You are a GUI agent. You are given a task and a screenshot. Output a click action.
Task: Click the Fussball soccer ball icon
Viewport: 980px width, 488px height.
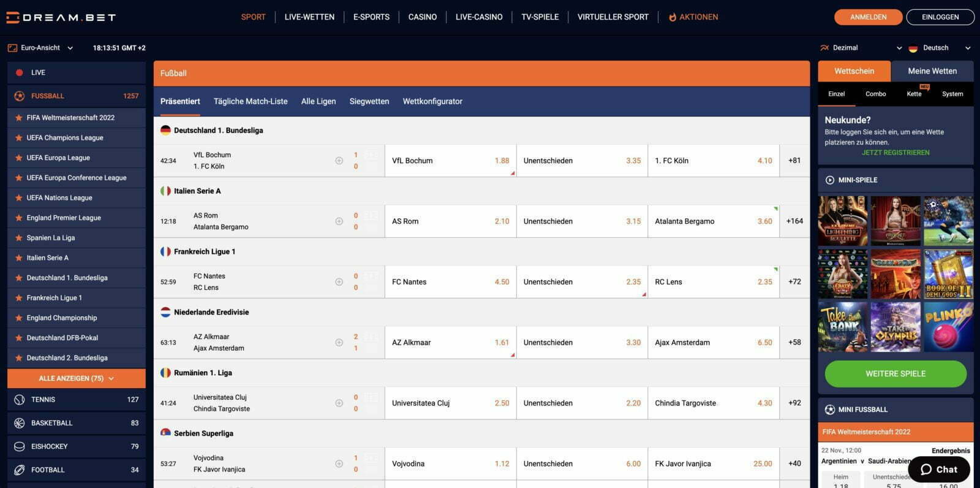coord(19,96)
